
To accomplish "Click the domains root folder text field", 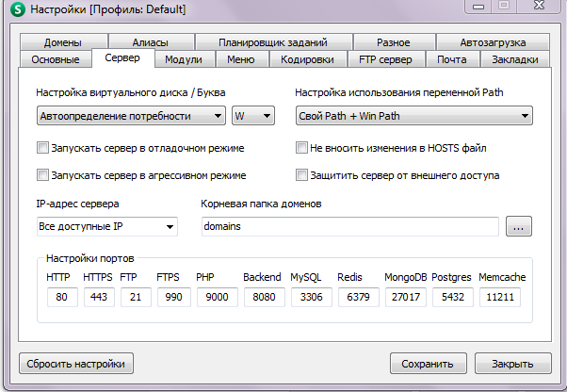I will pos(349,227).
